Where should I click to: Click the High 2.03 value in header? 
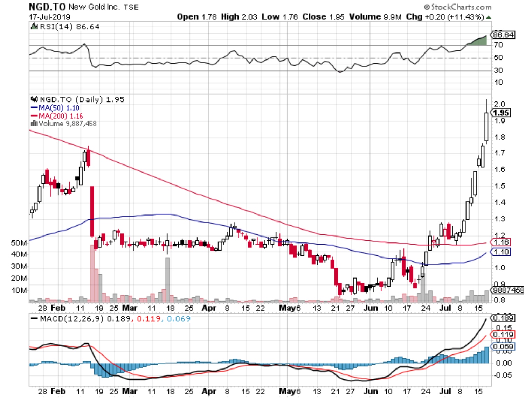[239, 17]
